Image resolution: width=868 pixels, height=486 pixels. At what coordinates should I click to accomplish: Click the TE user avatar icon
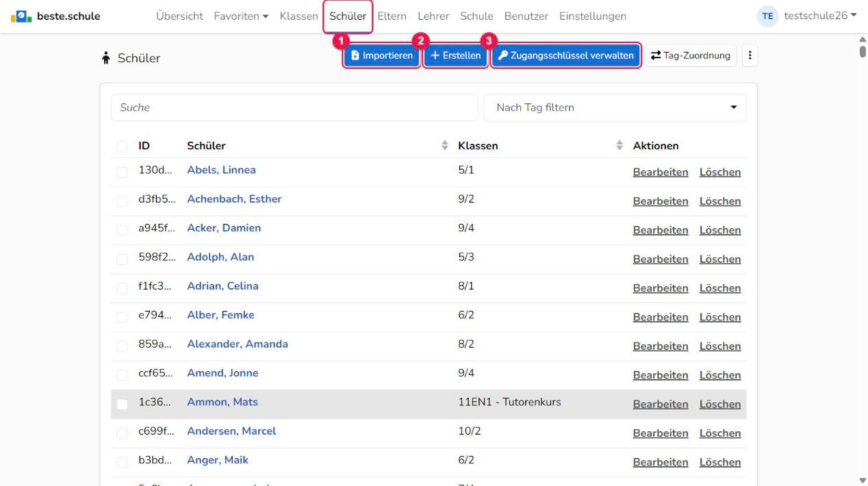coord(767,16)
